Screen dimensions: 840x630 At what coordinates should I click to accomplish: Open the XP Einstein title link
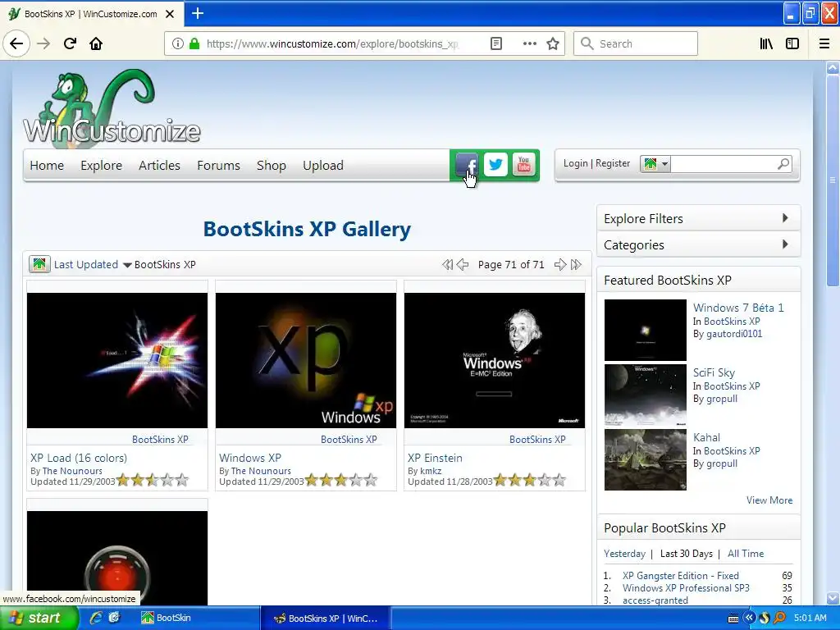point(435,458)
